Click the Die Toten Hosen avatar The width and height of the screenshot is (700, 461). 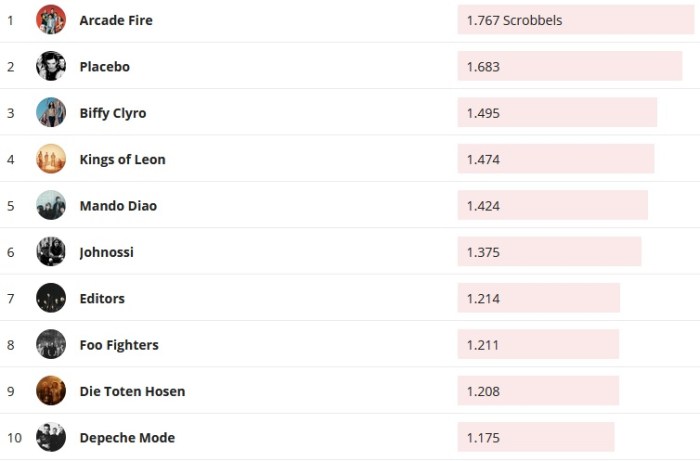pos(51,391)
